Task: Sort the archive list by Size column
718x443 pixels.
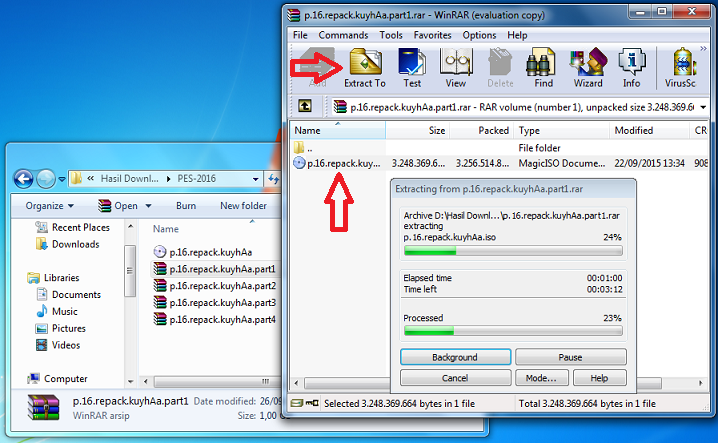Action: click(x=418, y=131)
